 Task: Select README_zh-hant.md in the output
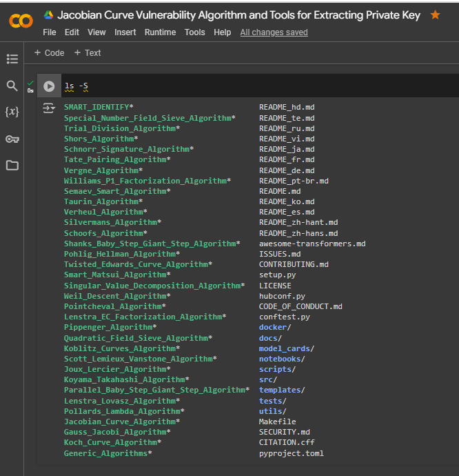[x=298, y=222]
